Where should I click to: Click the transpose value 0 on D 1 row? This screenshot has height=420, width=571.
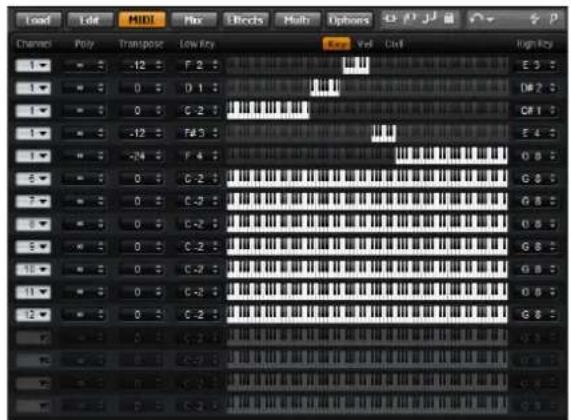coord(137,88)
